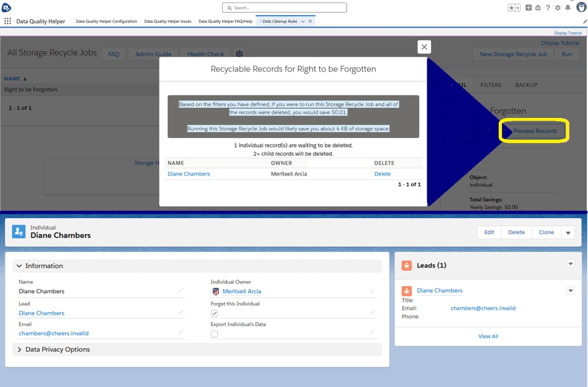Viewport: 588px width, 387px height.
Task: Click the owner avatar icon beside Meritxell Arcia
Action: pos(215,291)
